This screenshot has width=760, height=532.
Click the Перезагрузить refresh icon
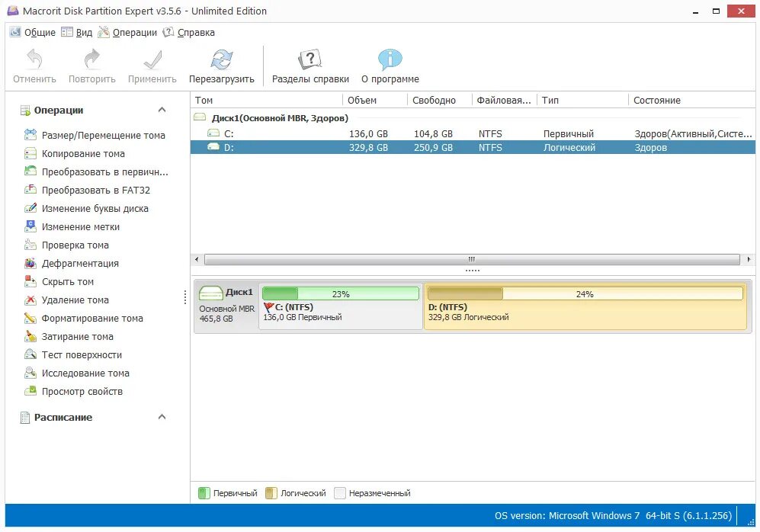[x=222, y=59]
